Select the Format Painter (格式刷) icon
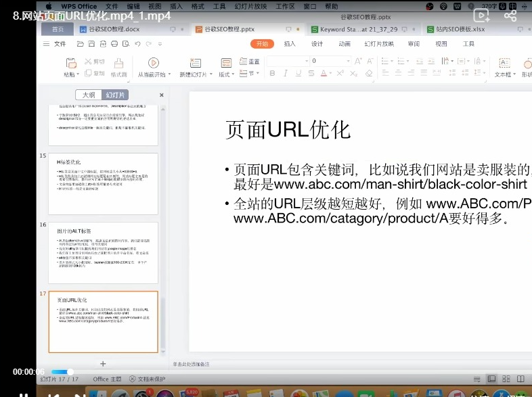532x397 pixels. [118, 63]
